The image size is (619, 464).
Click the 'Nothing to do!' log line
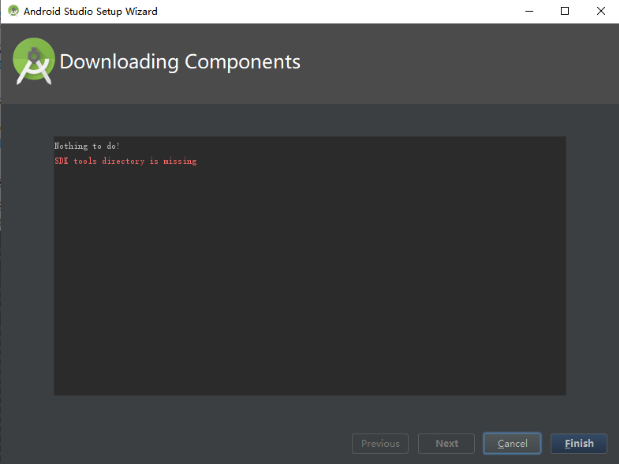pyautogui.click(x=87, y=146)
